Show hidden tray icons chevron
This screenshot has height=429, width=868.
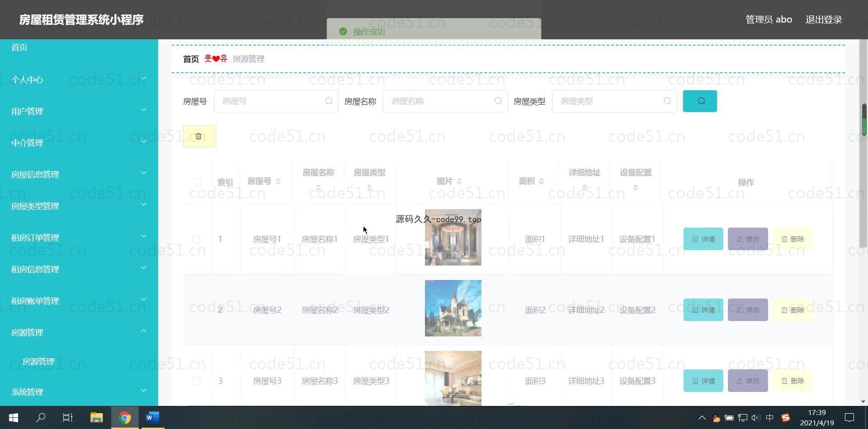point(702,418)
